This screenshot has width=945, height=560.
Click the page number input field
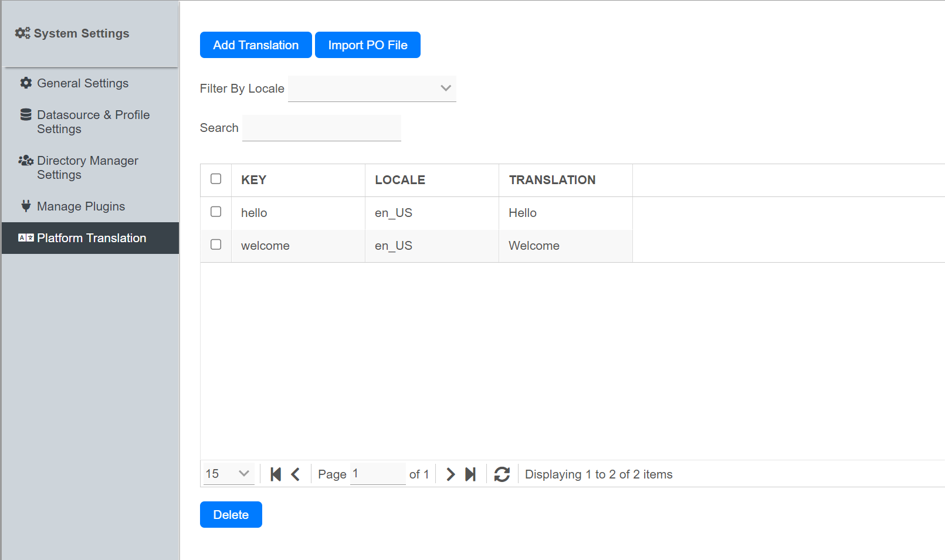coord(377,474)
